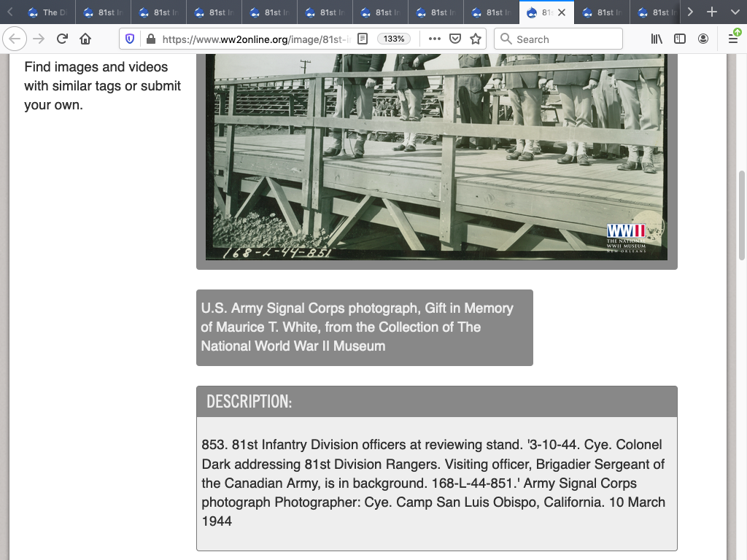Reload the current page
Image resolution: width=747 pixels, height=560 pixels.
62,39
